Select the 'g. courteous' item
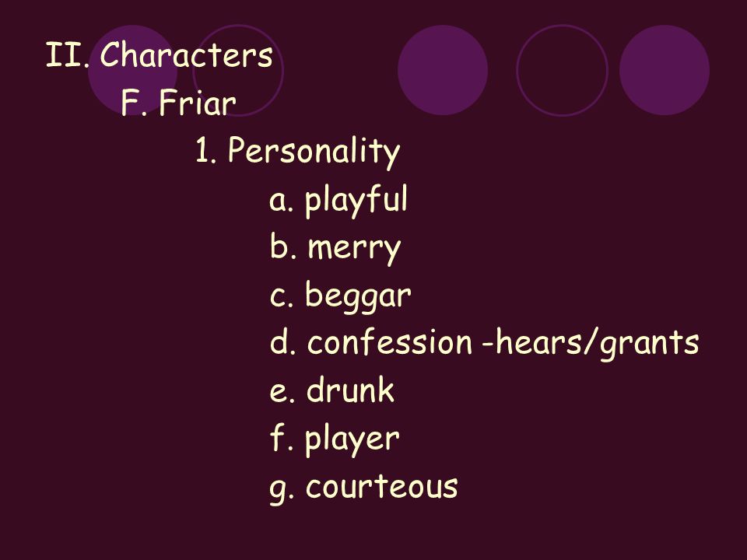The width and height of the screenshot is (747, 560). pyautogui.click(x=363, y=488)
